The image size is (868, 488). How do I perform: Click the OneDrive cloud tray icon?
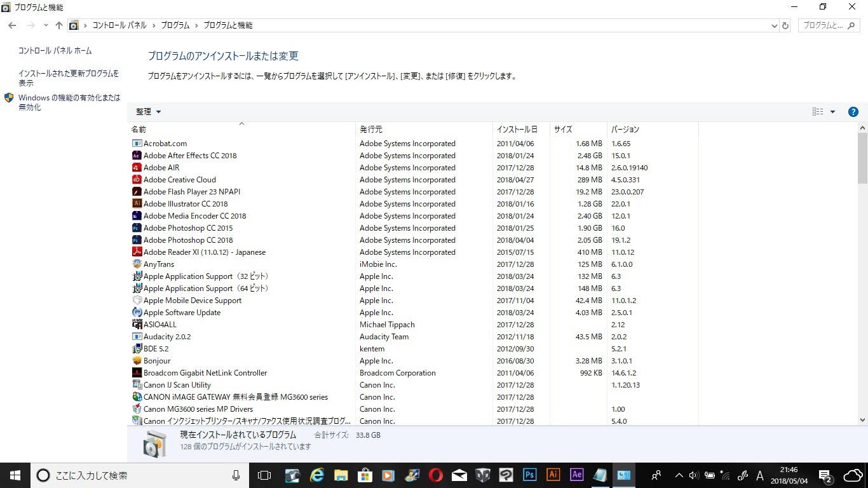853,475
